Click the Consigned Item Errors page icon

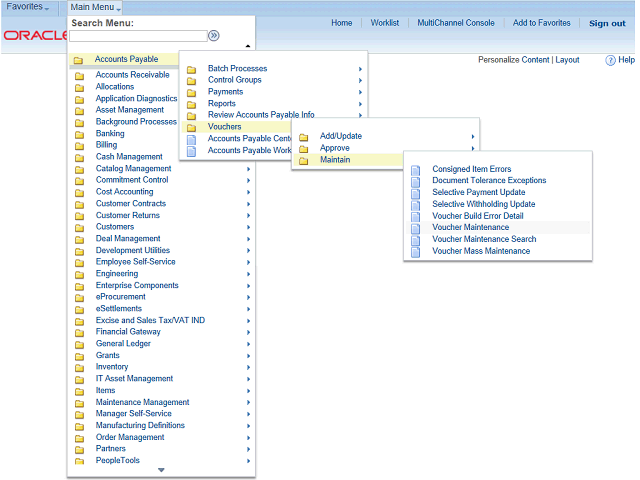[416, 170]
